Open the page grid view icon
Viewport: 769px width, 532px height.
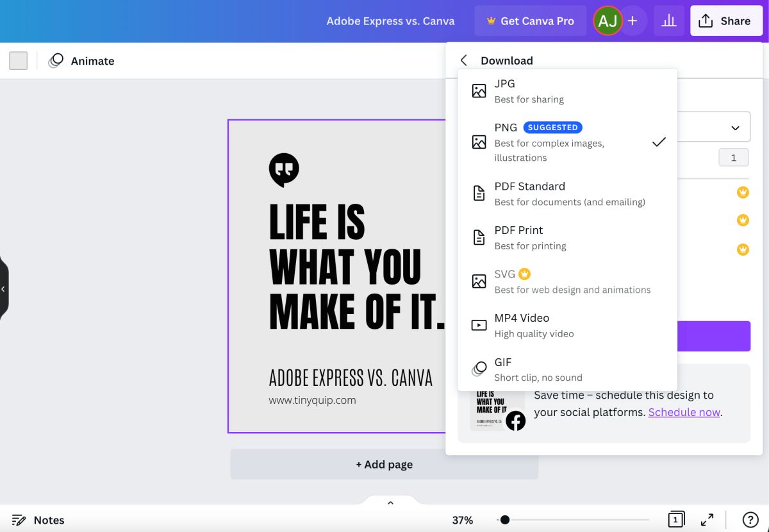pyautogui.click(x=676, y=520)
